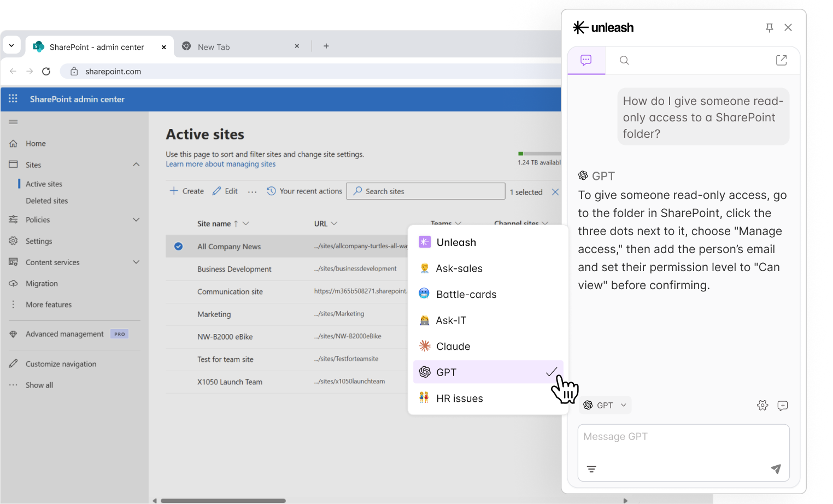Pick Claude from the assistant list
Image resolution: width=833 pixels, height=504 pixels.
[488, 346]
